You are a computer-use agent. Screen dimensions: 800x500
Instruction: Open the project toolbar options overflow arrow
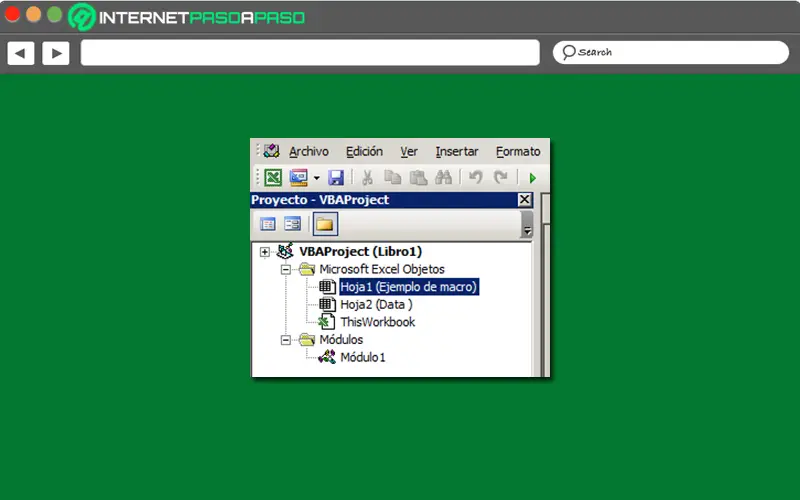(x=527, y=231)
